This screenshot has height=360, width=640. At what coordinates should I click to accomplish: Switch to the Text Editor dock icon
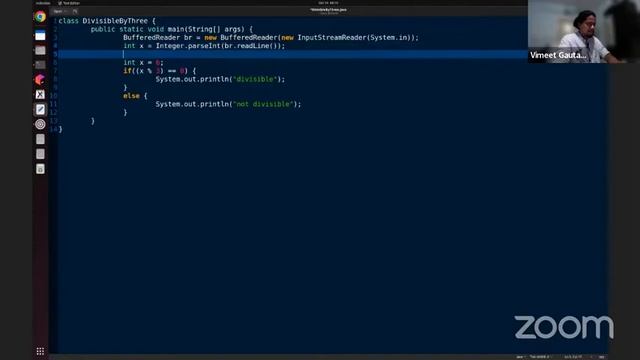click(x=40, y=109)
